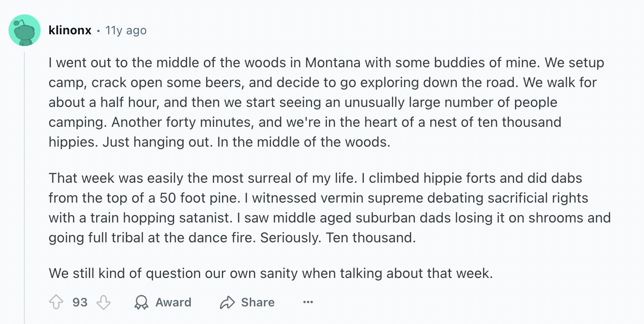644x324 pixels.
Task: Click the Share arrow icon
Action: 228,302
